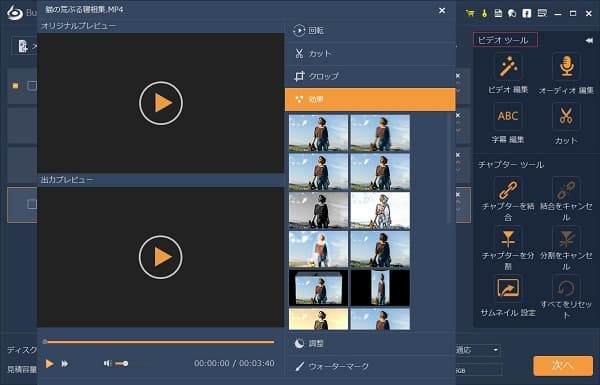
Task: Open the Audio Edit (オーディオ 編集) microphone tool
Action: point(566,67)
